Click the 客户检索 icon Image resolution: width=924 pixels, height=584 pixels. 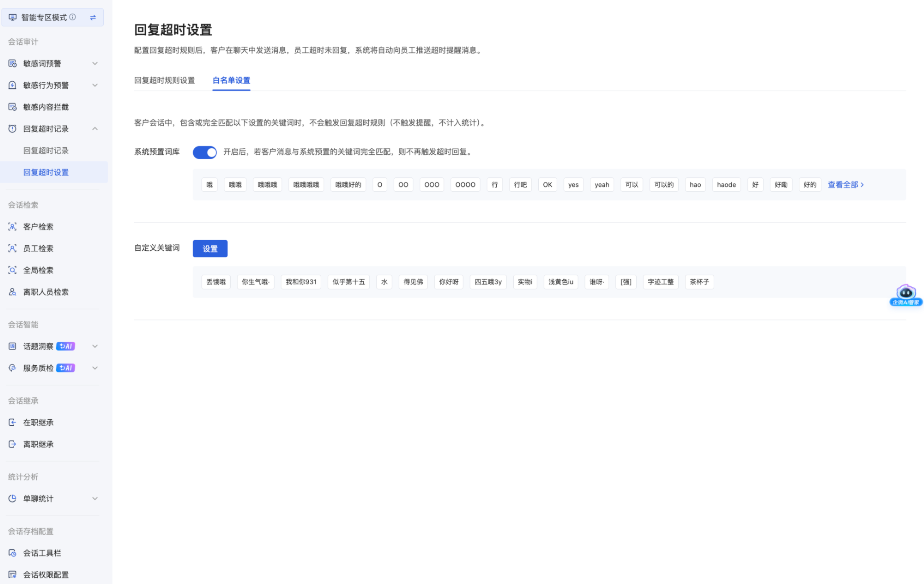click(x=12, y=227)
